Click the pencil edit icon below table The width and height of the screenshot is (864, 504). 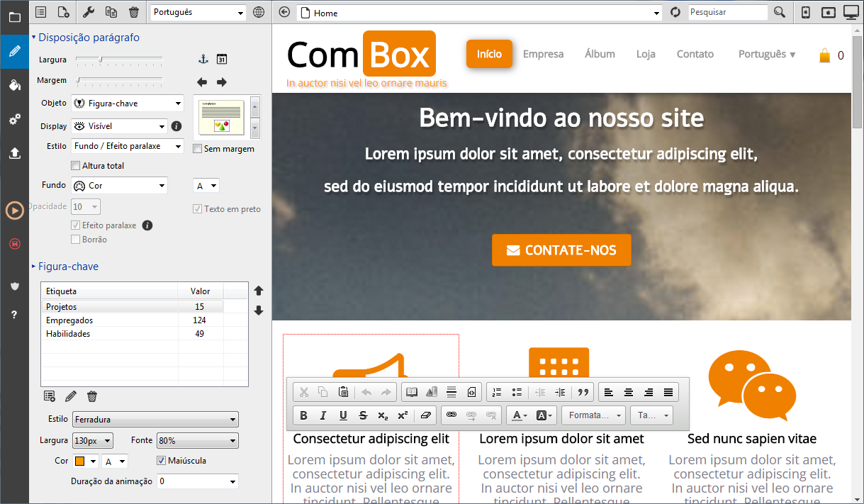coord(71,396)
